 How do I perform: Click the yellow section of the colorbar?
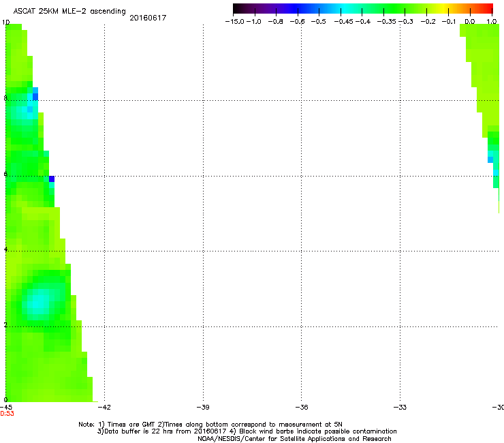click(445, 9)
